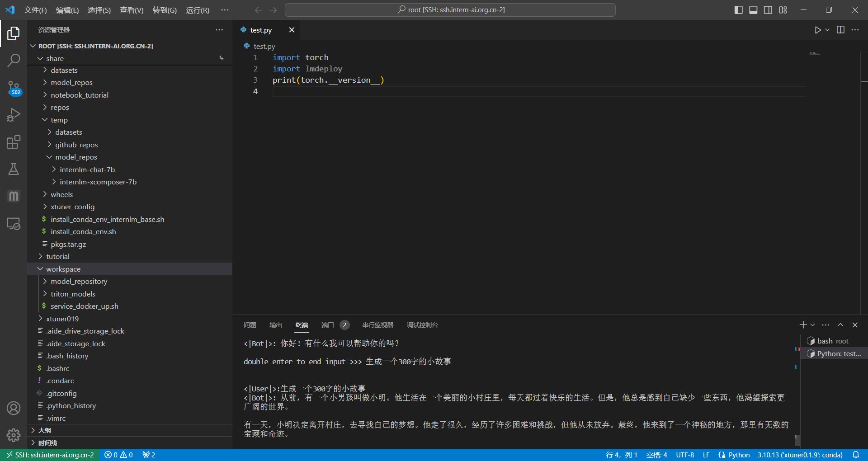Expand the internlm-chat-7b folder
Image resolution: width=868 pixels, height=461 pixels.
coord(87,169)
